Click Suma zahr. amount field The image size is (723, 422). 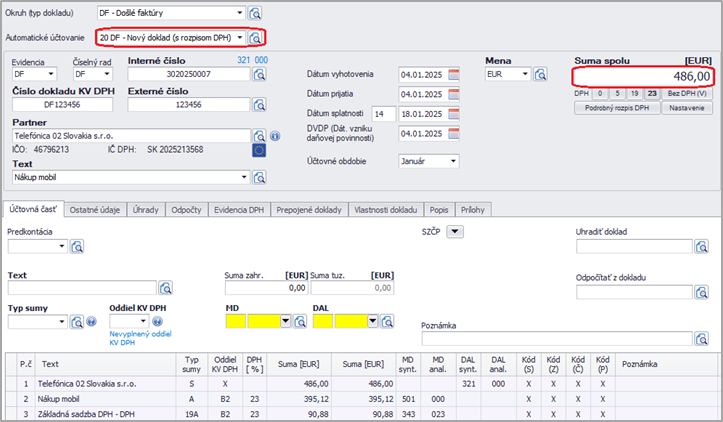point(267,288)
